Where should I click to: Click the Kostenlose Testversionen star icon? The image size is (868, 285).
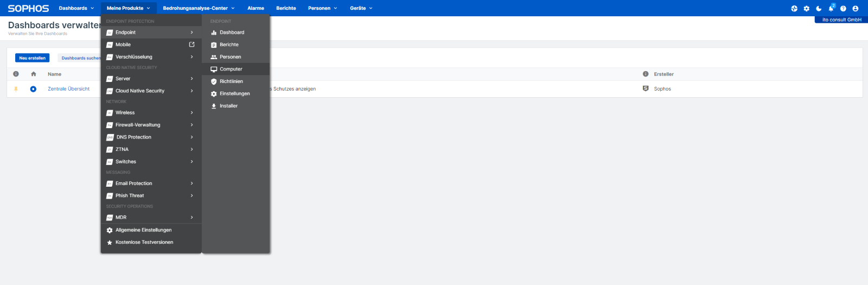click(110, 242)
